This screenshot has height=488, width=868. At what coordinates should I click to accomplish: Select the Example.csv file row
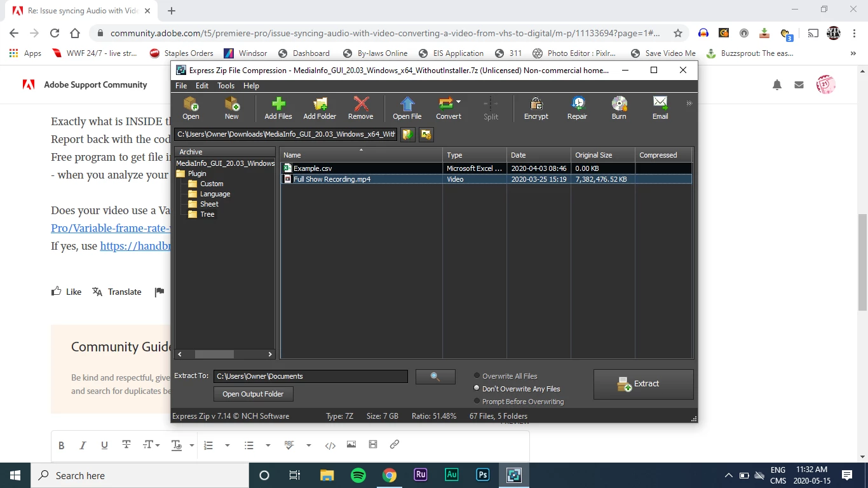point(486,168)
